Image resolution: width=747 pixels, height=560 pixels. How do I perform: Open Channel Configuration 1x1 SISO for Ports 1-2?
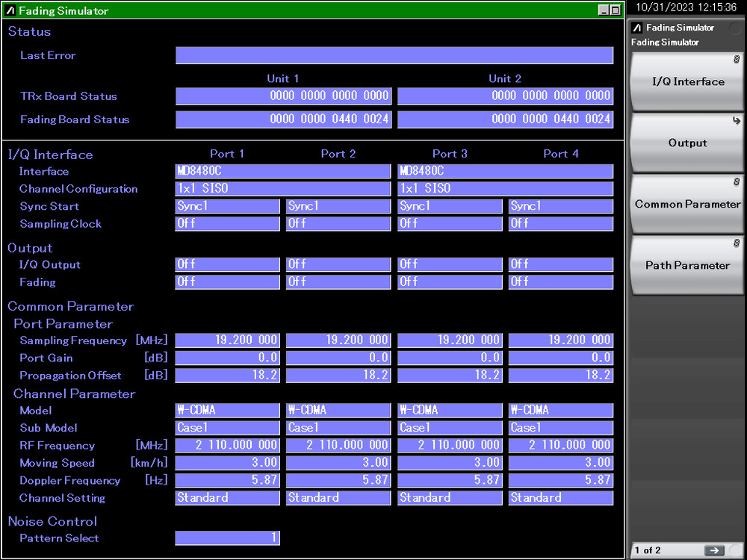click(283, 189)
